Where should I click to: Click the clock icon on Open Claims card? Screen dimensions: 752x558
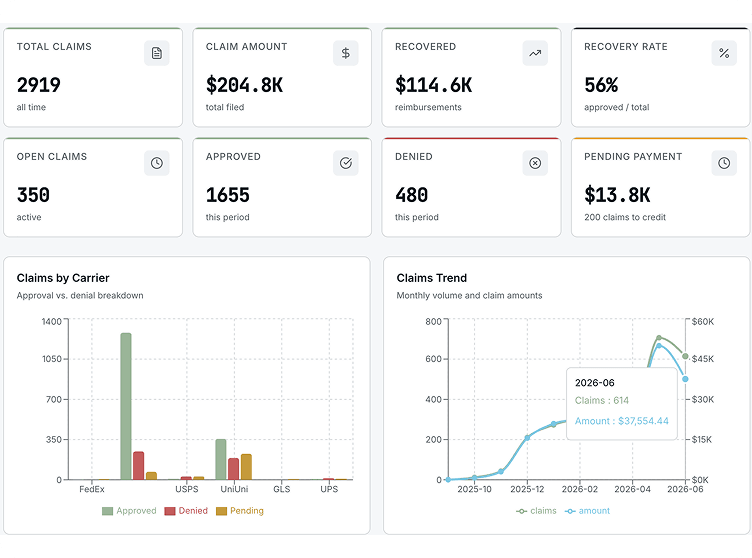tap(156, 163)
